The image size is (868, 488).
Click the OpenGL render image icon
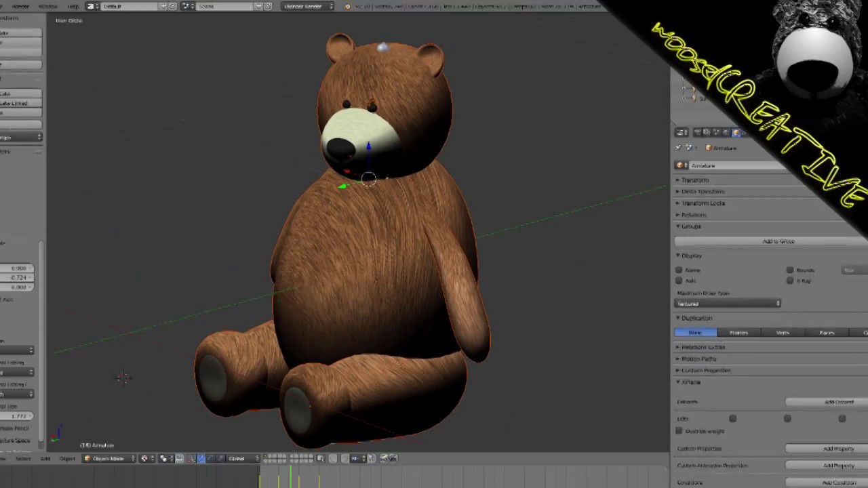(x=384, y=458)
